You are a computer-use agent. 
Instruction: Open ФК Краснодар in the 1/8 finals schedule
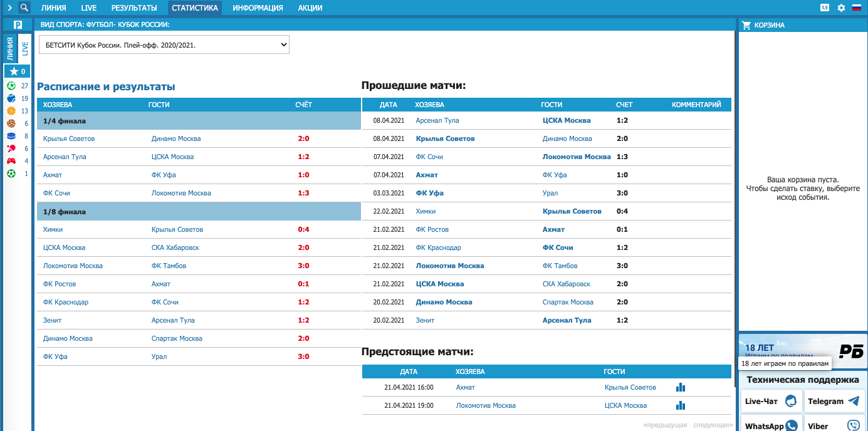66,302
